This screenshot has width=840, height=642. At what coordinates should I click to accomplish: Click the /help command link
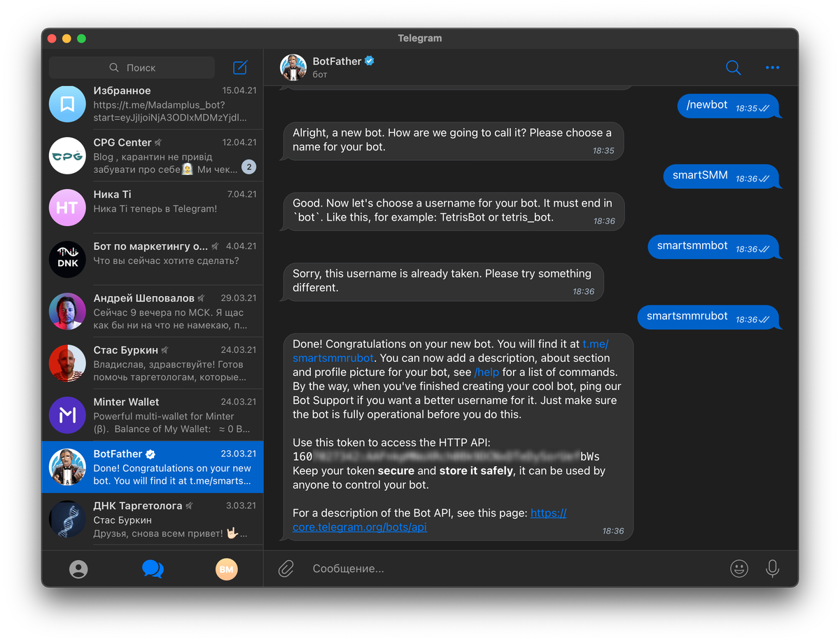[x=486, y=372]
